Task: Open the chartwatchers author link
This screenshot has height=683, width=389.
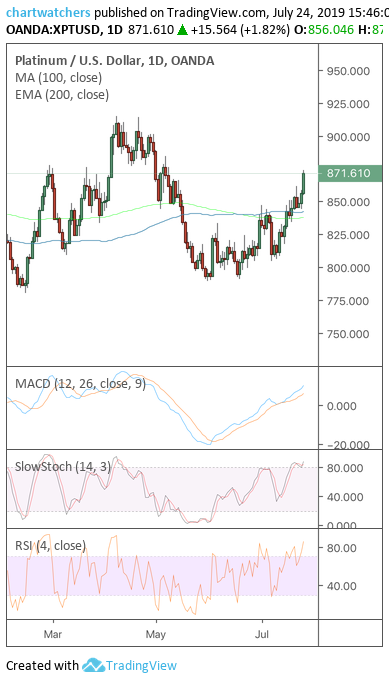Action: pyautogui.click(x=48, y=12)
